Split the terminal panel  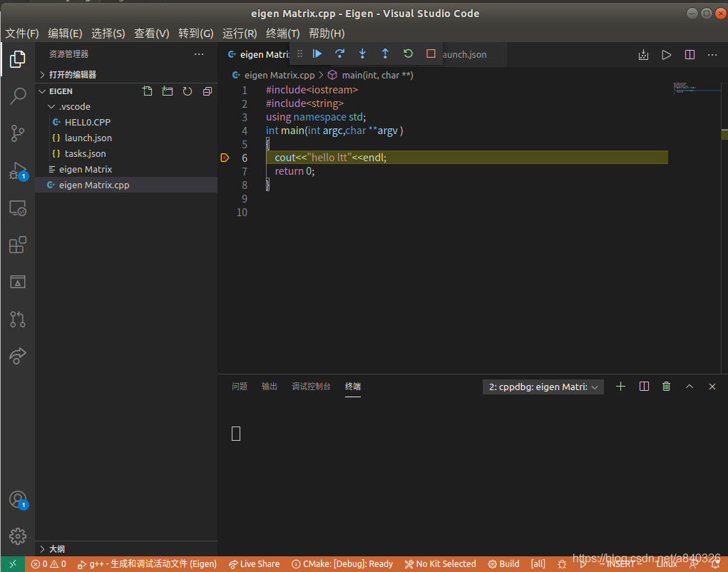[644, 387]
